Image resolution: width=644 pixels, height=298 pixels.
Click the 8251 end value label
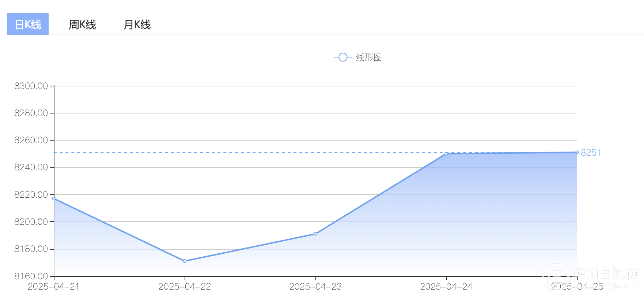(591, 153)
